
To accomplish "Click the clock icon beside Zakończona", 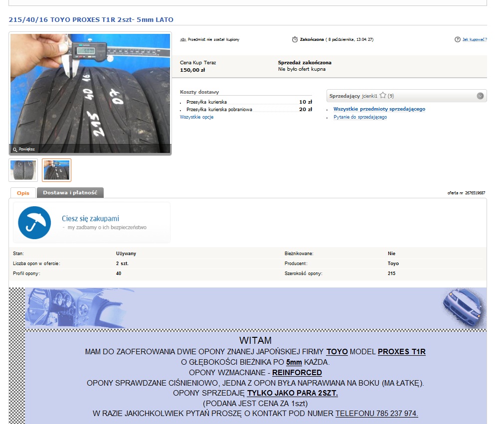I will [295, 39].
